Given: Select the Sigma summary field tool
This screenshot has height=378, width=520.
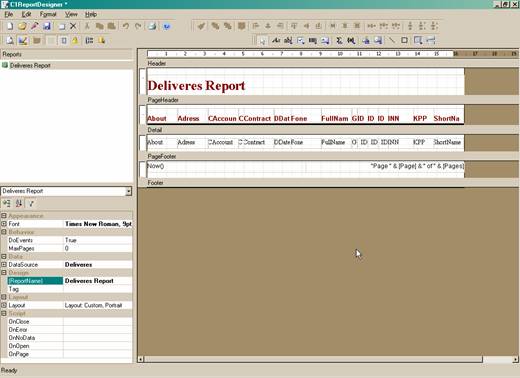Looking at the screenshot, I should coord(339,41).
